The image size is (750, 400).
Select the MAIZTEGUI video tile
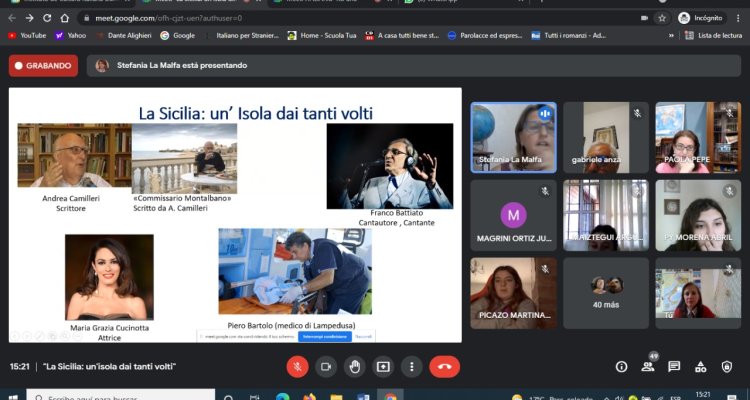[x=606, y=215]
